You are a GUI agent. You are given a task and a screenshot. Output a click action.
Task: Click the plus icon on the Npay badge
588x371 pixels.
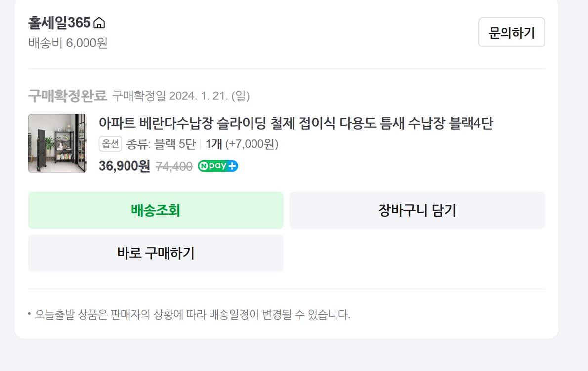[x=232, y=166]
